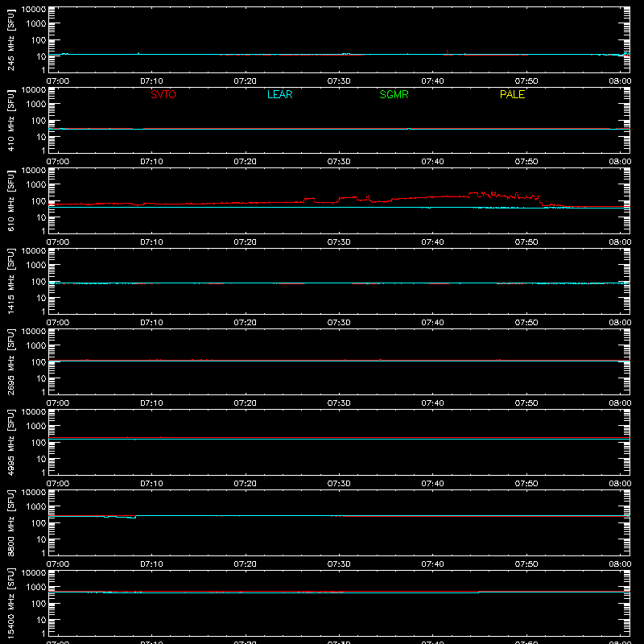644x644 pixels.
Task: Click the 1000 y-axis label of 15400 MHz plot
Action: [x=36, y=588]
